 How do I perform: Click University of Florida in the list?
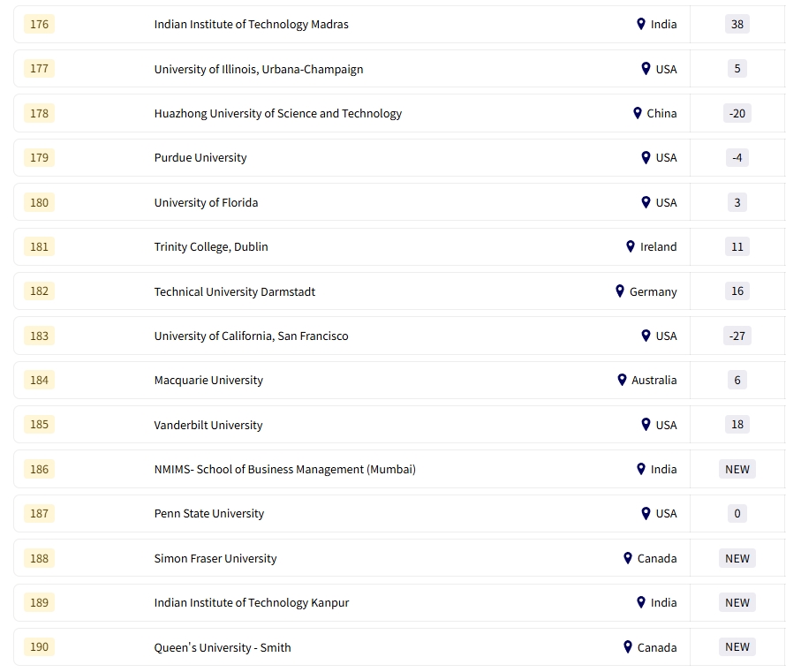[207, 202]
